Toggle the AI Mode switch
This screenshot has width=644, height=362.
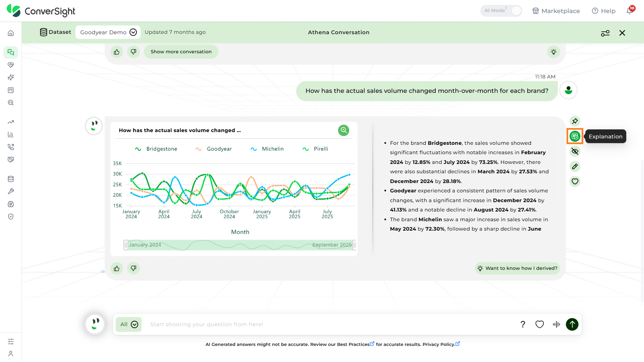(501, 11)
